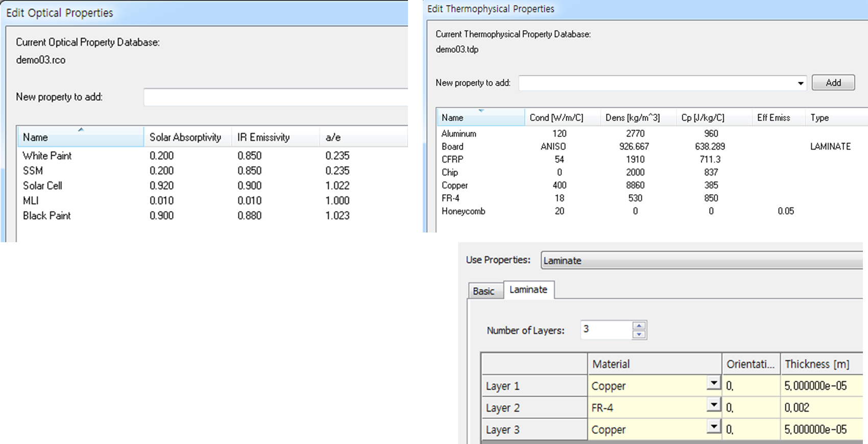Open the Use Properties Laminate combo box
The width and height of the screenshot is (868, 444).
(704, 261)
